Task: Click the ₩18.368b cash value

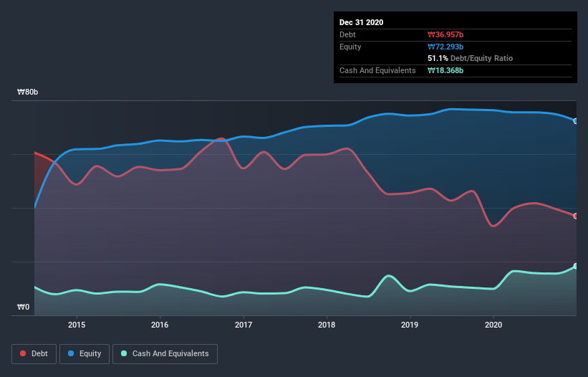Action: 445,70
